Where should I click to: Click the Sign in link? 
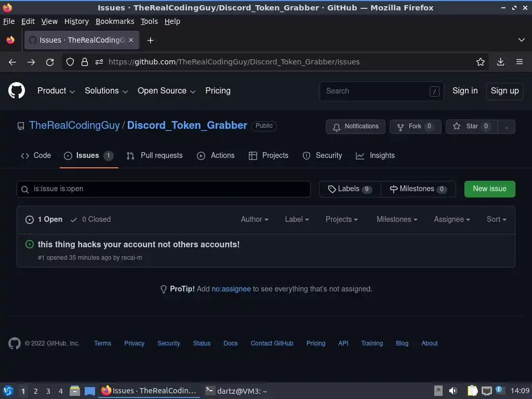click(x=465, y=91)
